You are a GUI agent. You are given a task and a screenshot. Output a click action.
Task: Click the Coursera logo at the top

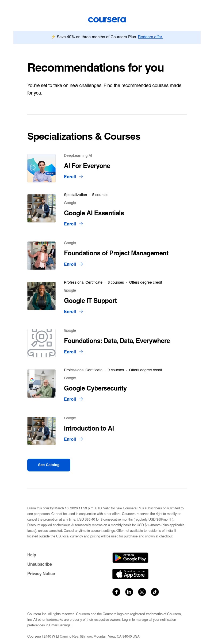pyautogui.click(x=107, y=19)
